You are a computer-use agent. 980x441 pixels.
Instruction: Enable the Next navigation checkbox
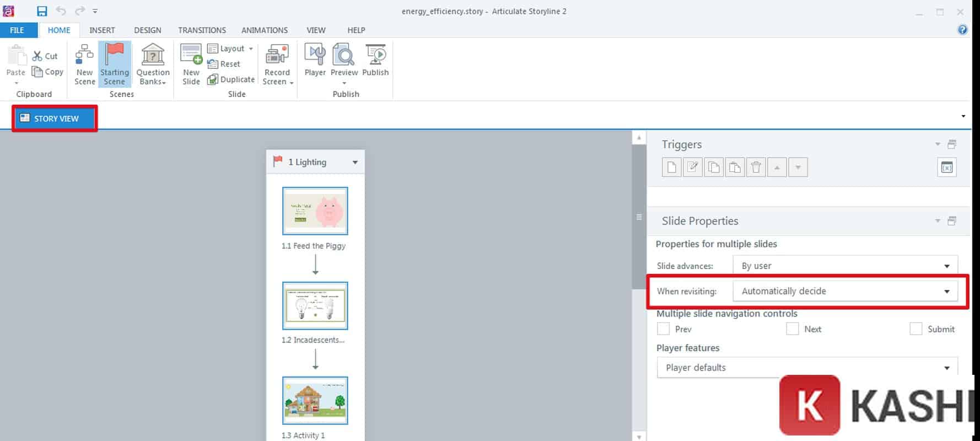(792, 329)
